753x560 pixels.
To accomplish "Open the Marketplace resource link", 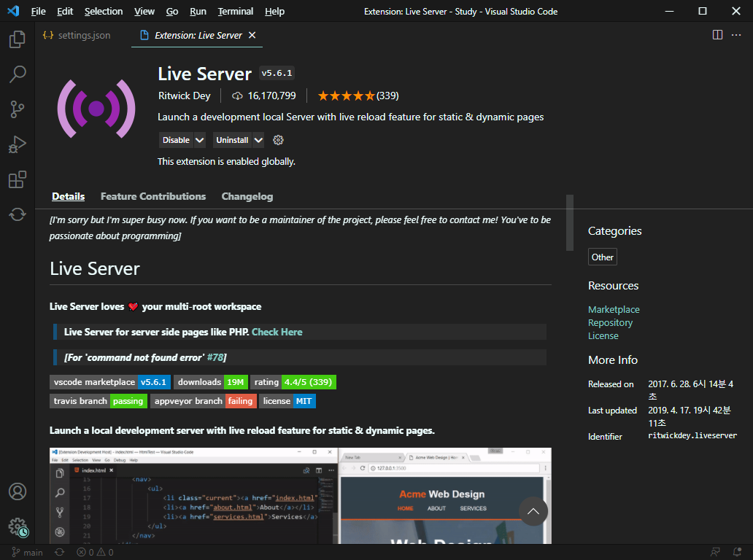I will tap(614, 309).
